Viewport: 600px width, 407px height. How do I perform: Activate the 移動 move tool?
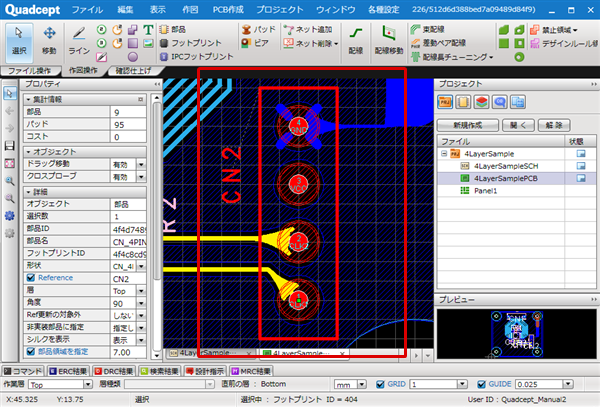point(49,41)
